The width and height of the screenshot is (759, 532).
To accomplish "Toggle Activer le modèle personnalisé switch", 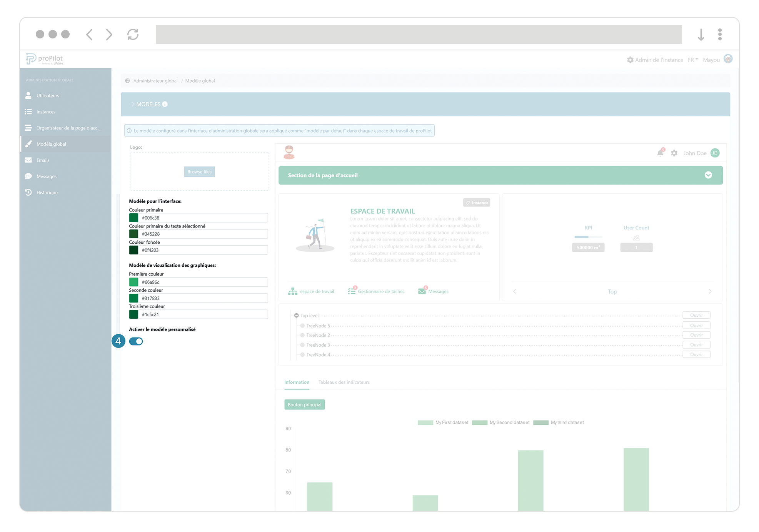I will (136, 341).
